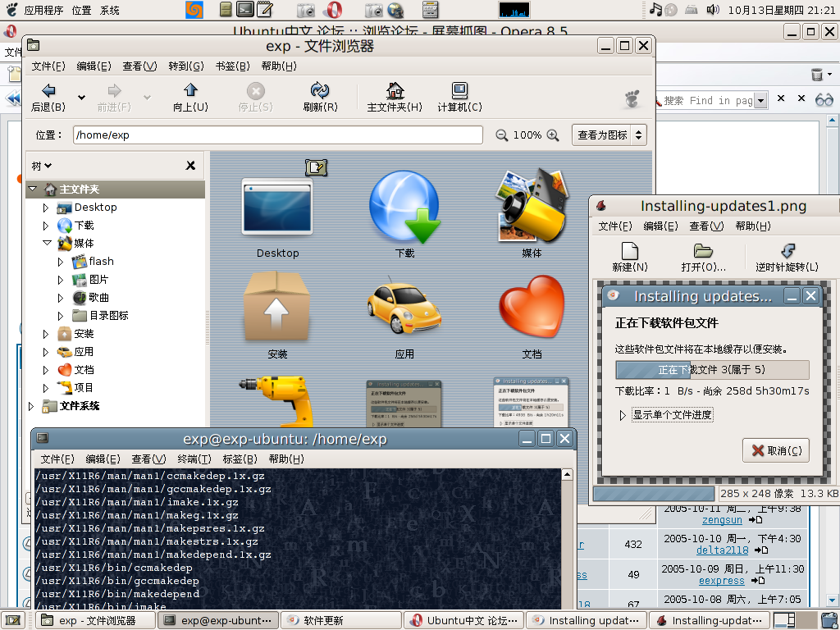This screenshot has width=840, height=630.
Task: Launch the terminal from the top panel
Action: coord(245,10)
